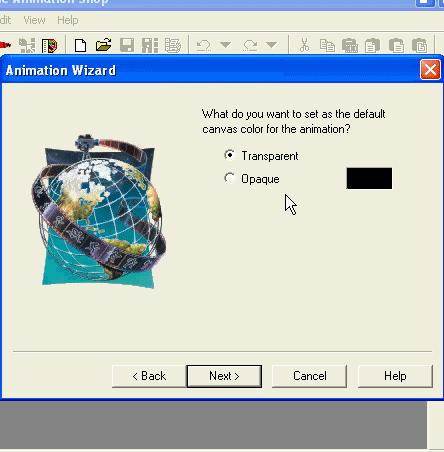Screen dimensions: 444x452
Task: Click the New animation blank page icon
Action: (x=80, y=45)
